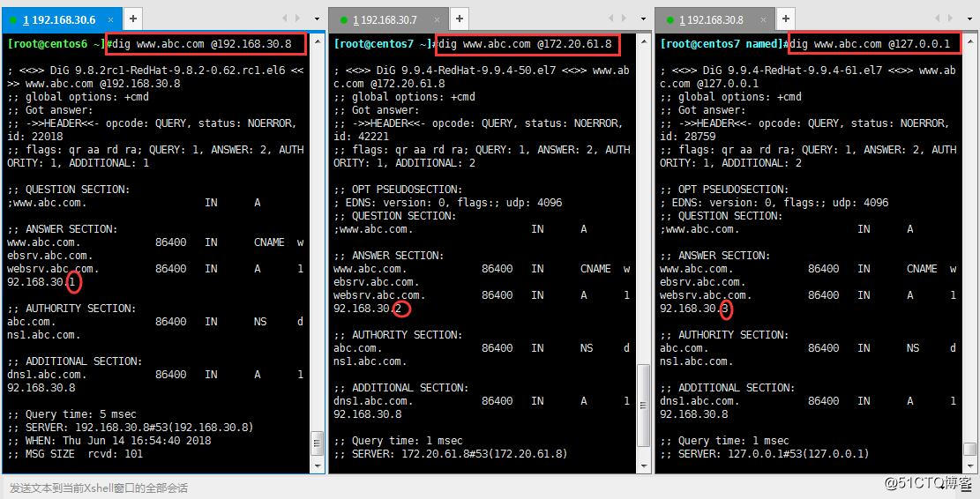
Task: Click scrollbar thumb in 192.168.30.7 terminal
Action: tap(644, 406)
